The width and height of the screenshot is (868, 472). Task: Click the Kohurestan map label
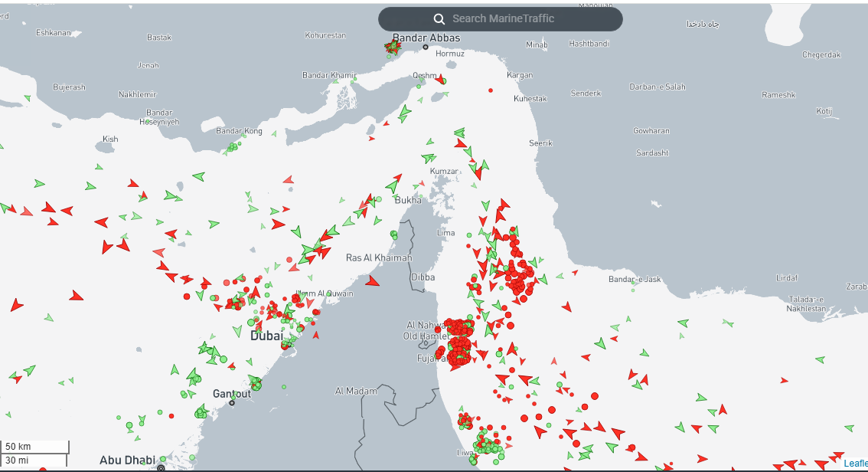325,35
